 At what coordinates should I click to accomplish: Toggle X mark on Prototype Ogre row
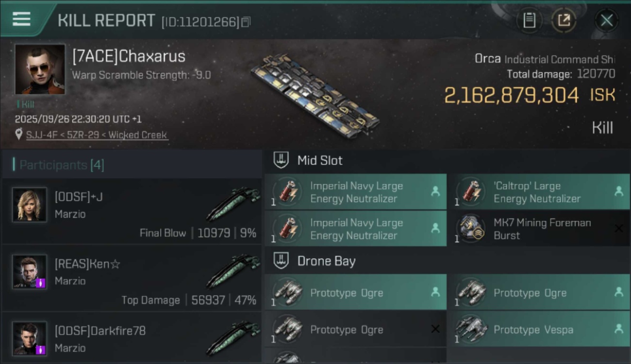pos(435,330)
